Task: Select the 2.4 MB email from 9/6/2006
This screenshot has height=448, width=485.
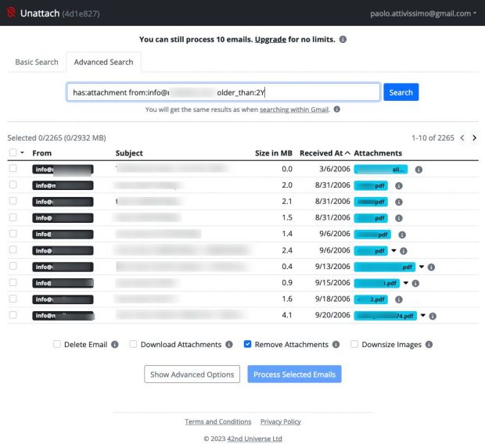Action: coord(13,249)
